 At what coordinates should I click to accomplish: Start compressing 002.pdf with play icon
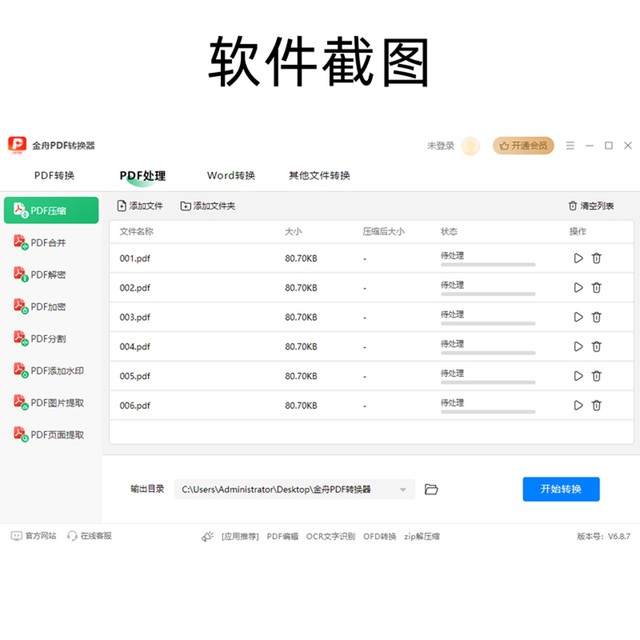[x=578, y=287]
